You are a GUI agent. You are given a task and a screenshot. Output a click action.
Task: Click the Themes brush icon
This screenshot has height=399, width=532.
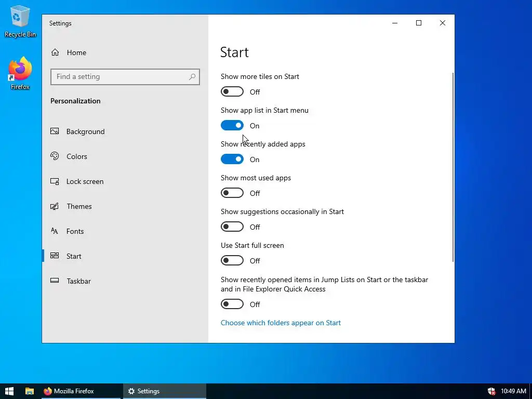(x=55, y=206)
